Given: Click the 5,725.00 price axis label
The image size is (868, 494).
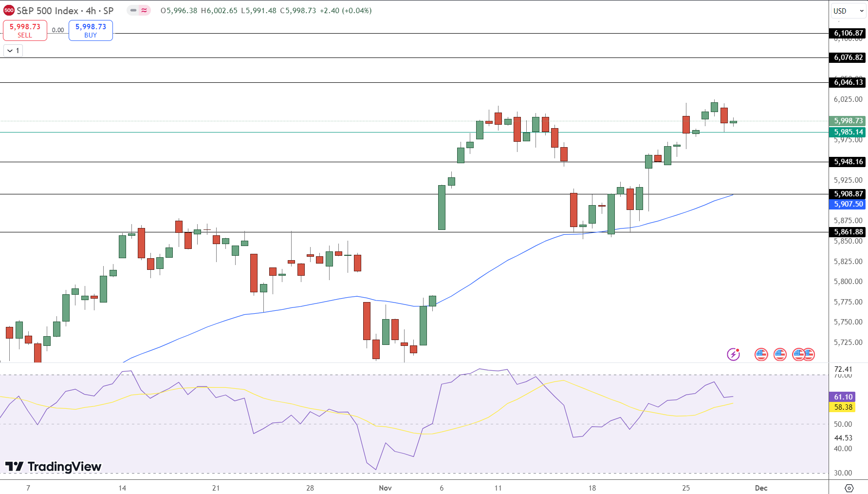Looking at the screenshot, I should [x=848, y=342].
